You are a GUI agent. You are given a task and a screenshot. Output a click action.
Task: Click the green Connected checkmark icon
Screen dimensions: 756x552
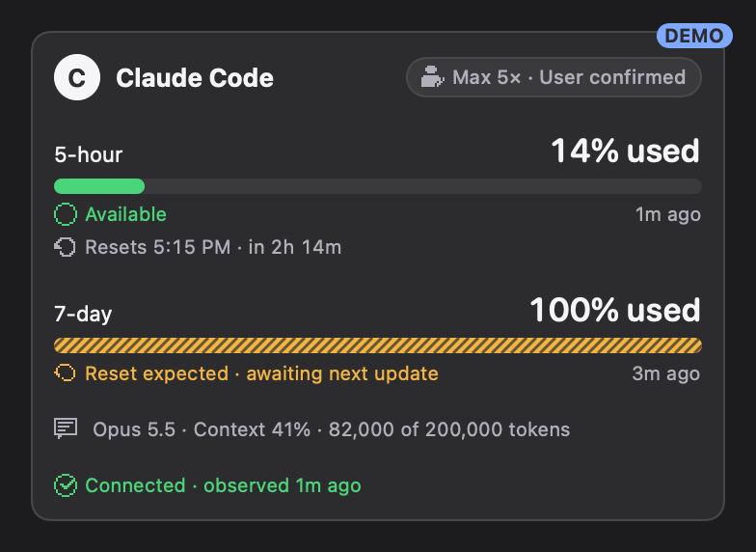66,485
